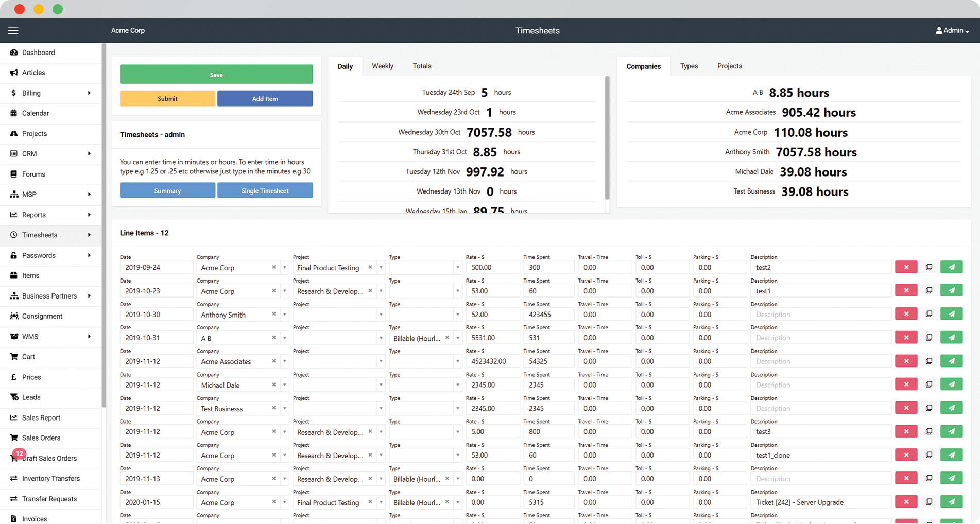Switch to the Projects tab
The image size is (980, 524).
pos(729,66)
